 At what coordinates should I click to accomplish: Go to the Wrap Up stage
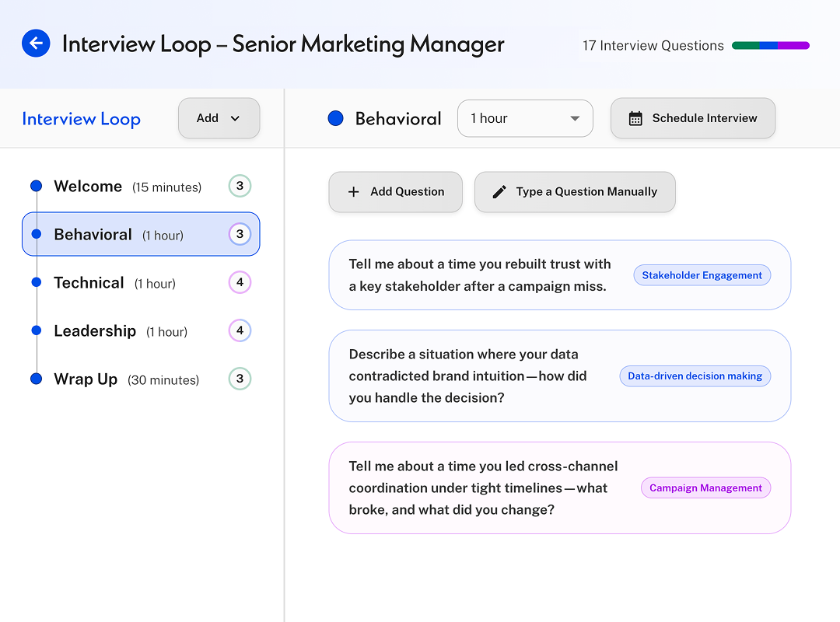86,379
